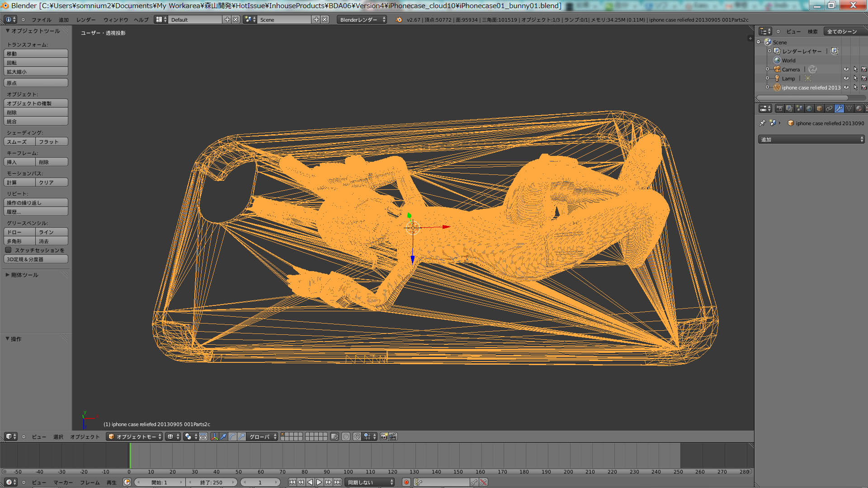Select rotate manipulator arc icon

pyautogui.click(x=232, y=436)
